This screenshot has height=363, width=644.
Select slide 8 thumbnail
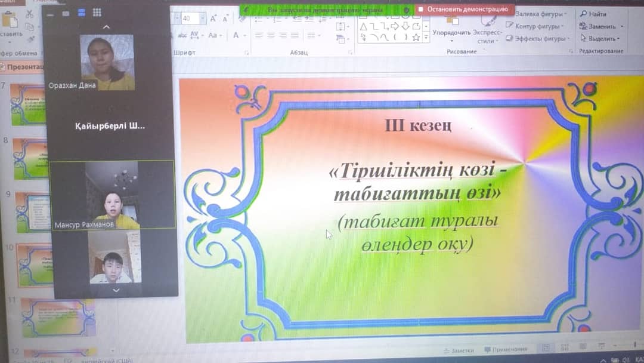[30, 158]
